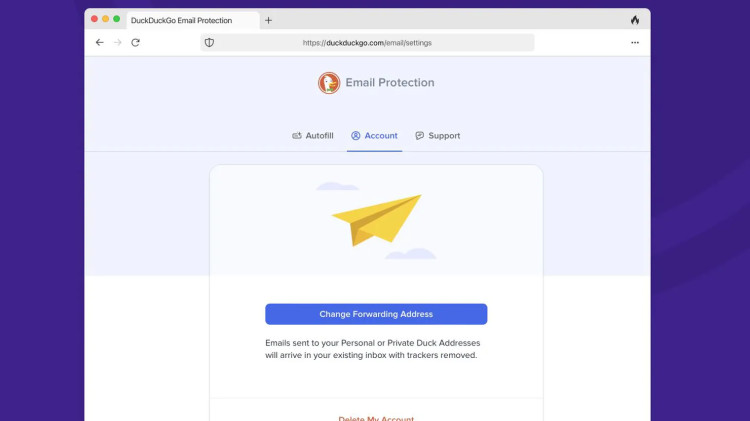
Task: Click the yellow minimize window button
Action: pyautogui.click(x=105, y=19)
